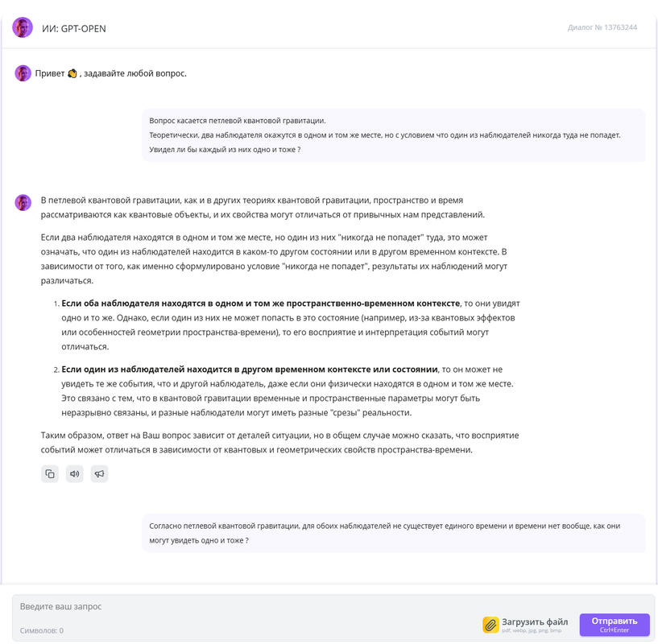Click the avatar next to the greeting message
The width and height of the screenshot is (658, 644).
coord(23,73)
